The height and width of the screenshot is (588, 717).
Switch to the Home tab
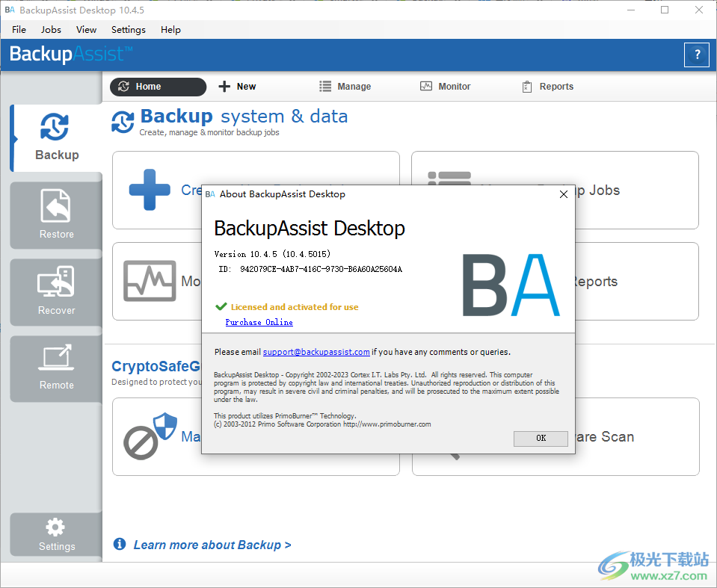[158, 87]
